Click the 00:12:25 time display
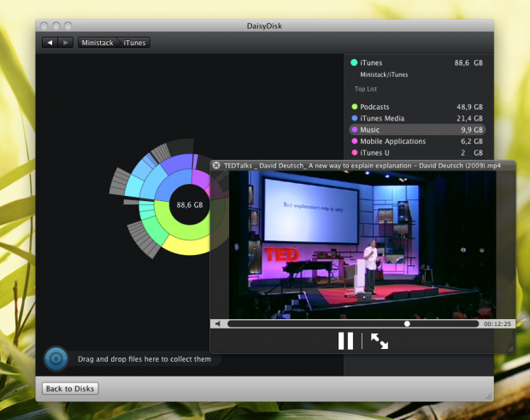The image size is (530, 420). (x=497, y=323)
